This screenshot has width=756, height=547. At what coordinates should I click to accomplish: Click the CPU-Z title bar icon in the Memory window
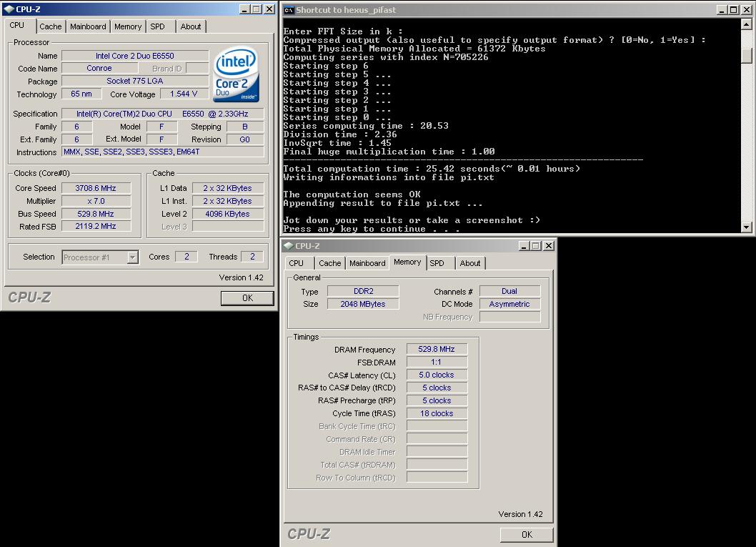288,245
